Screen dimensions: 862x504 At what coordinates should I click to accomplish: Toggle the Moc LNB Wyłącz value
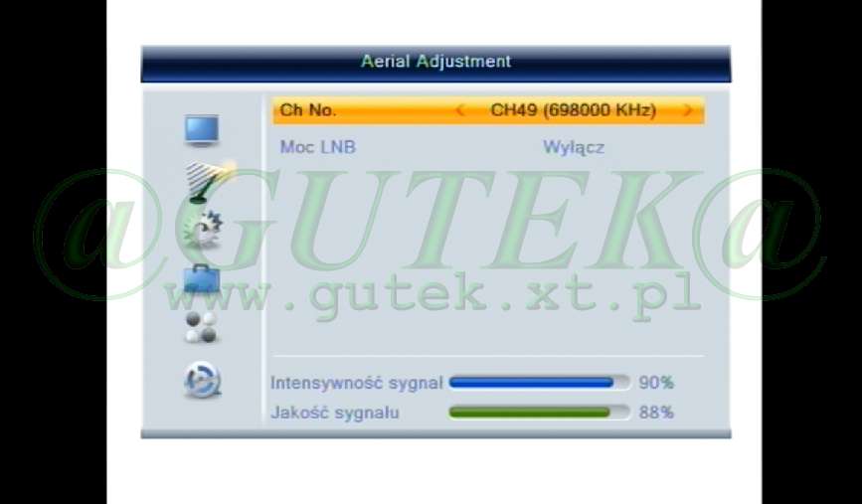(x=574, y=147)
